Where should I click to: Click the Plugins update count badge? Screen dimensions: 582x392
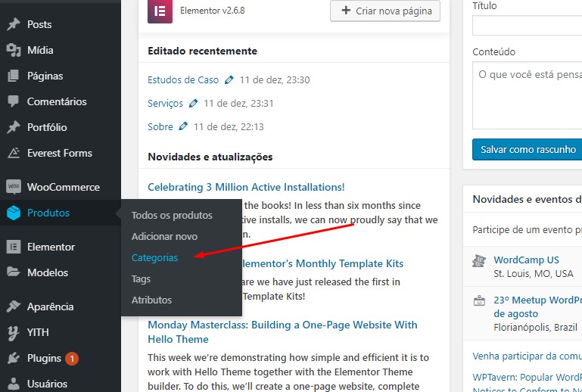72,359
